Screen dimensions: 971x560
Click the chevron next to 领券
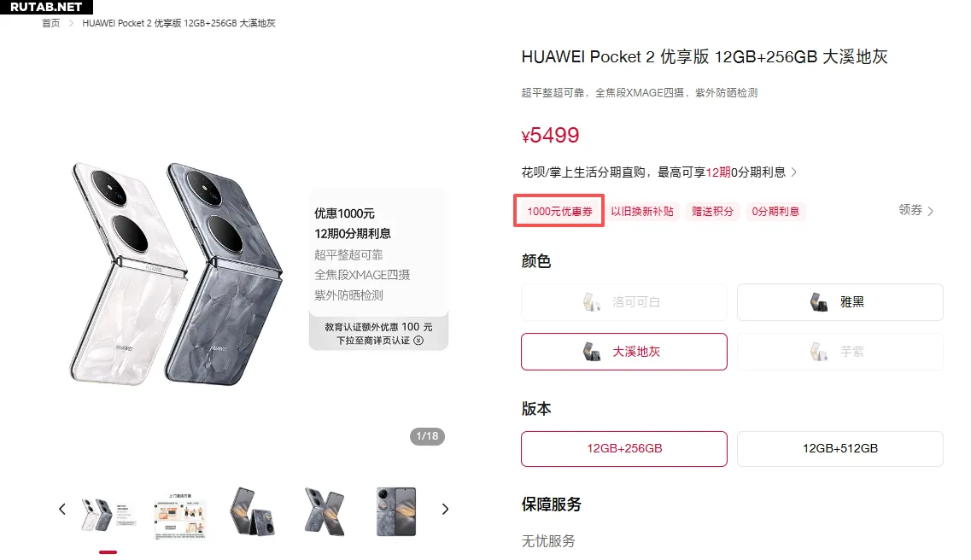(930, 211)
